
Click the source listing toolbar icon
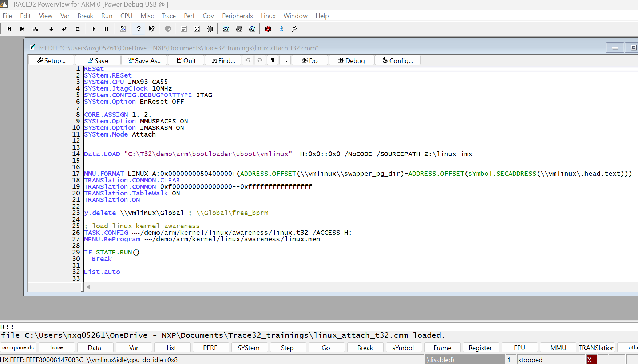point(184,29)
